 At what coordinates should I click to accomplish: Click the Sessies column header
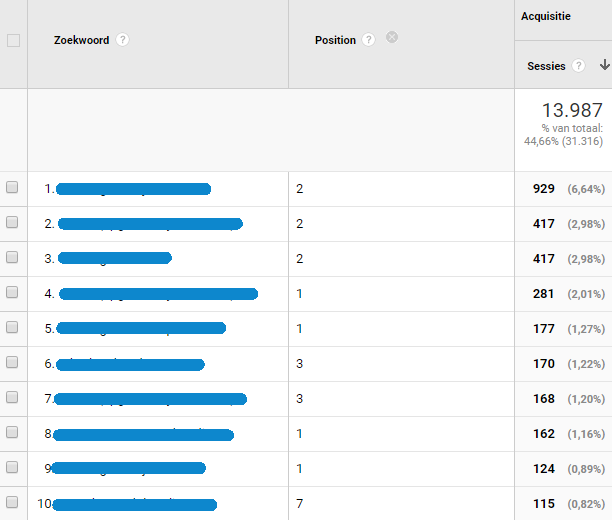546,66
